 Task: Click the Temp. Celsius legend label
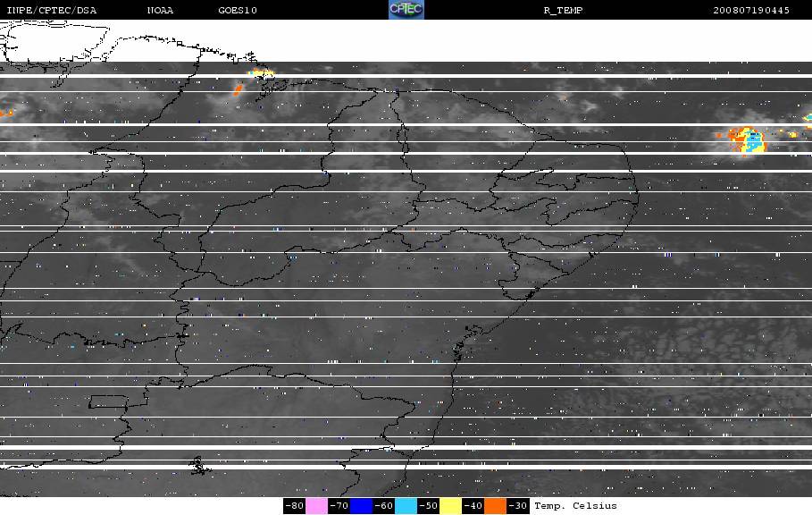click(x=575, y=506)
